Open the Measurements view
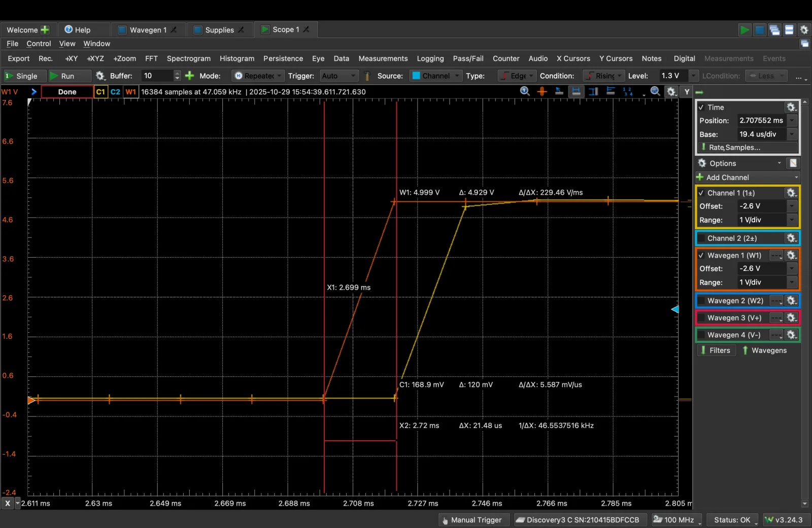Screen dimensions: 812x528 383,58
